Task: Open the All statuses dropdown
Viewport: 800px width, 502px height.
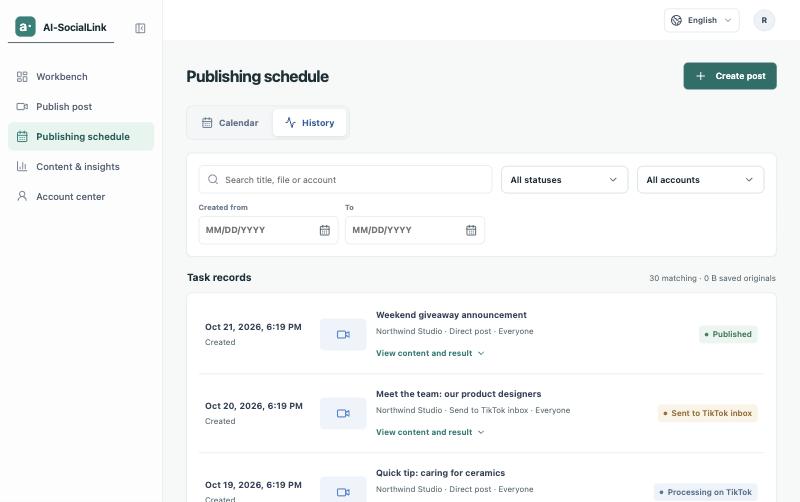Action: [x=564, y=180]
